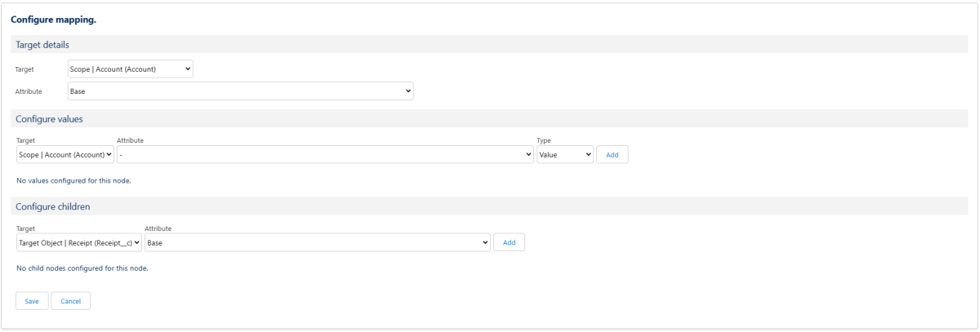Cancel the mapping configuration

70,300
